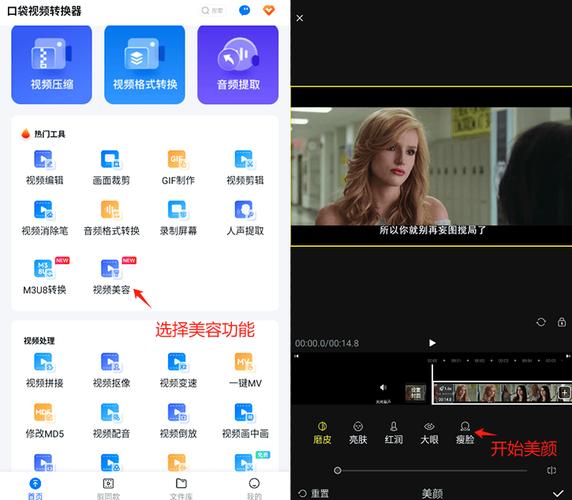This screenshot has width=572, height=500.
Task: Select the 视频消除笔 eraser tool
Action: pos(44,218)
